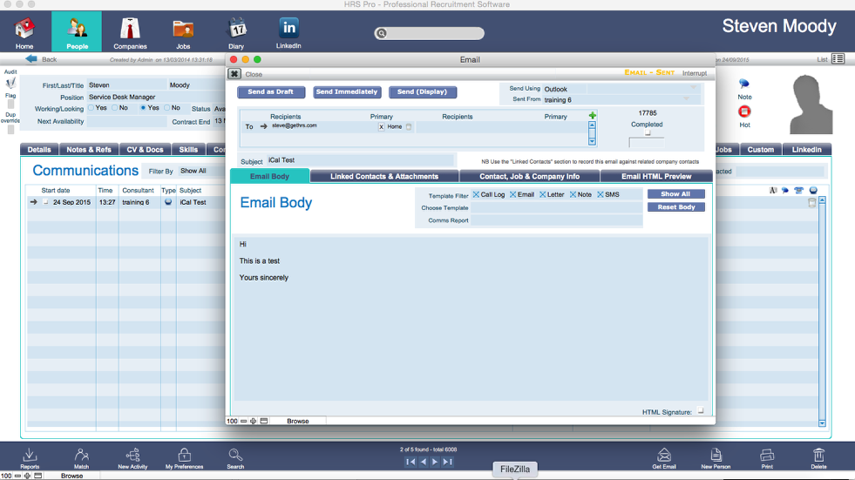
Task: Click the Search magnifier in bottom bar
Action: [x=235, y=455]
